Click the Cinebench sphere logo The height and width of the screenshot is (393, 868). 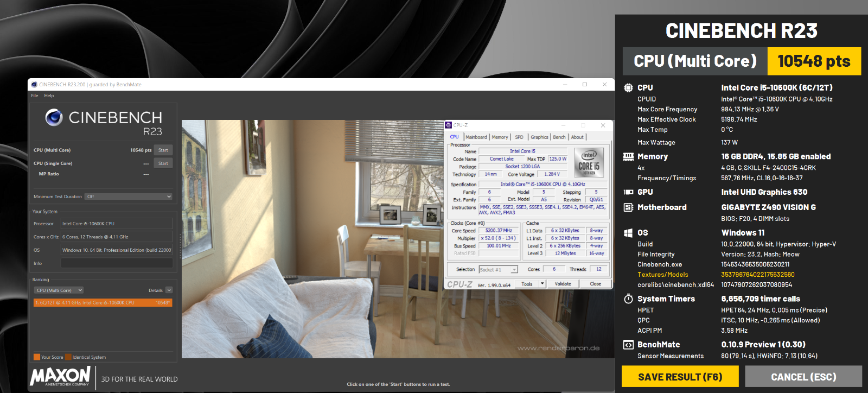[54, 117]
